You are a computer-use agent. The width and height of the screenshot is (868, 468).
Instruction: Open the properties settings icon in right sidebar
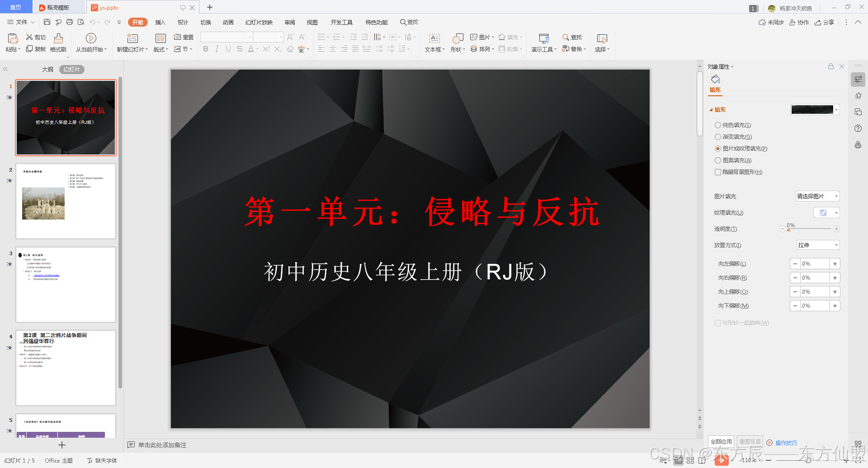858,80
